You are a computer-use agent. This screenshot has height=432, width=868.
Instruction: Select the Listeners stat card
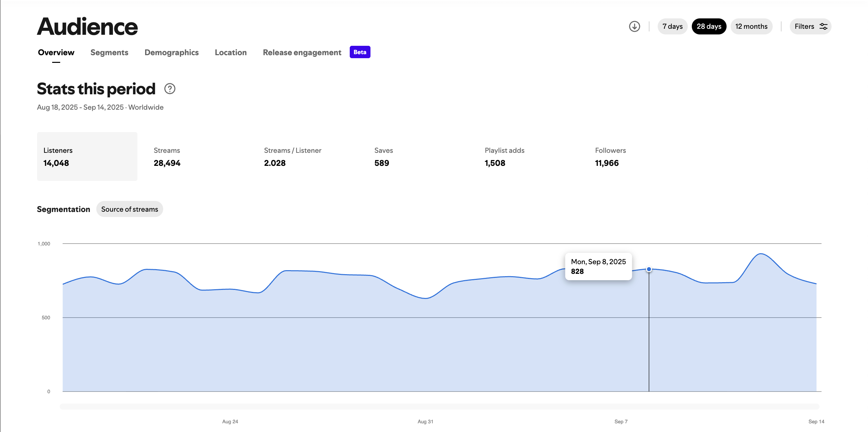tap(87, 157)
